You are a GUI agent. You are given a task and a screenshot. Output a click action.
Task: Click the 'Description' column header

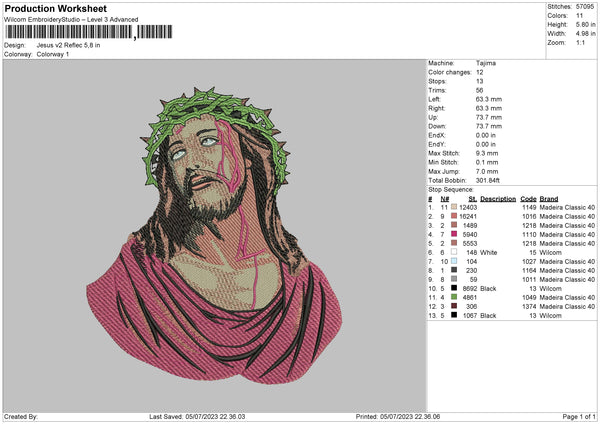tap(498, 199)
